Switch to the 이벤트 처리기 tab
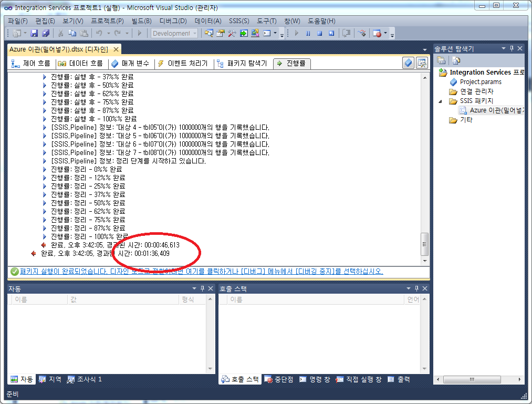The height and width of the screenshot is (404, 532). click(183, 64)
